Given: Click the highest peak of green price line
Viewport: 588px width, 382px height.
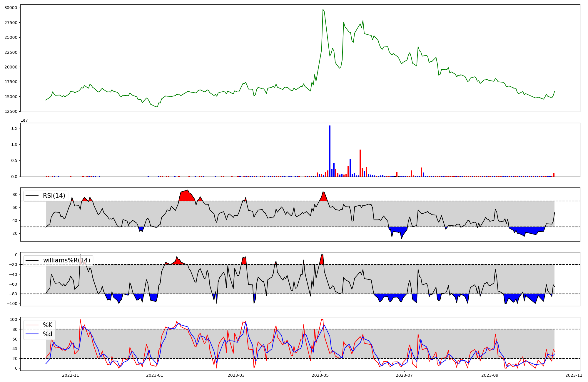Looking at the screenshot, I should pyautogui.click(x=323, y=10).
